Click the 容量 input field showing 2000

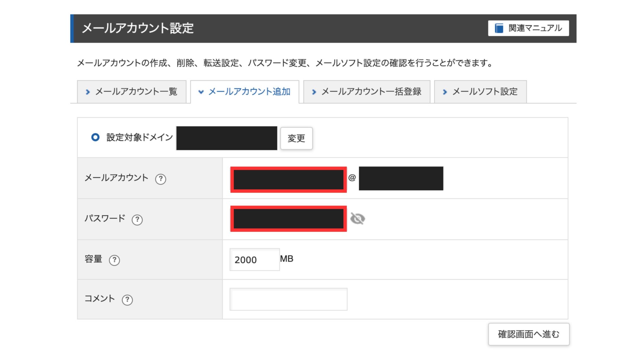coord(254,260)
